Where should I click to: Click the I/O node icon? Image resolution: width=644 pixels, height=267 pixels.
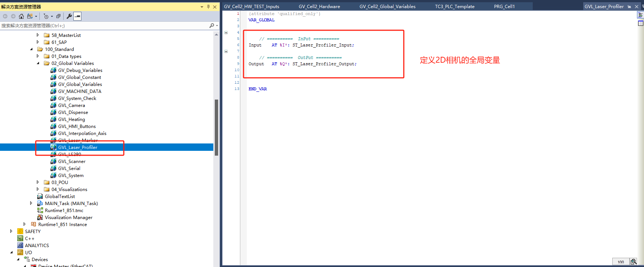click(20, 252)
